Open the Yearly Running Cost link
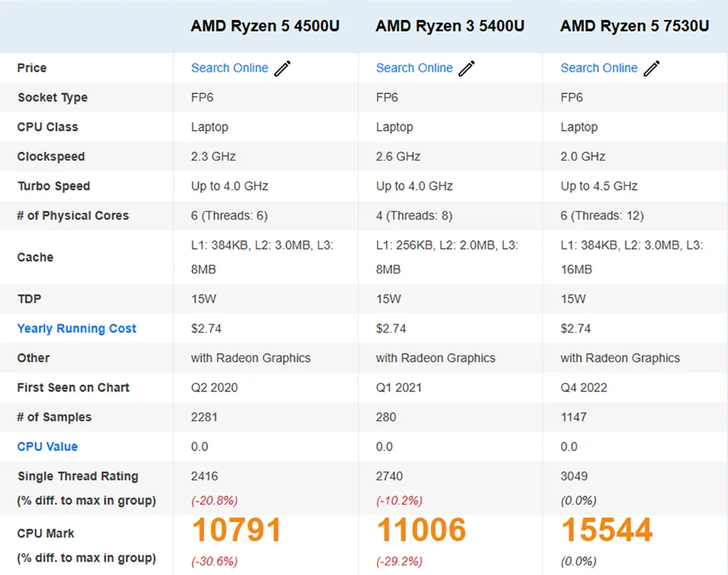The image size is (728, 575). point(76,329)
